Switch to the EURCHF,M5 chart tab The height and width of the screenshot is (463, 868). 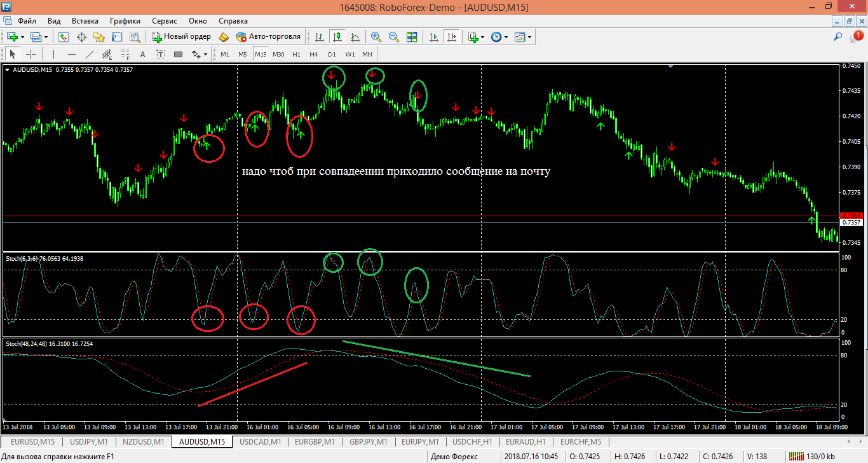(x=581, y=441)
